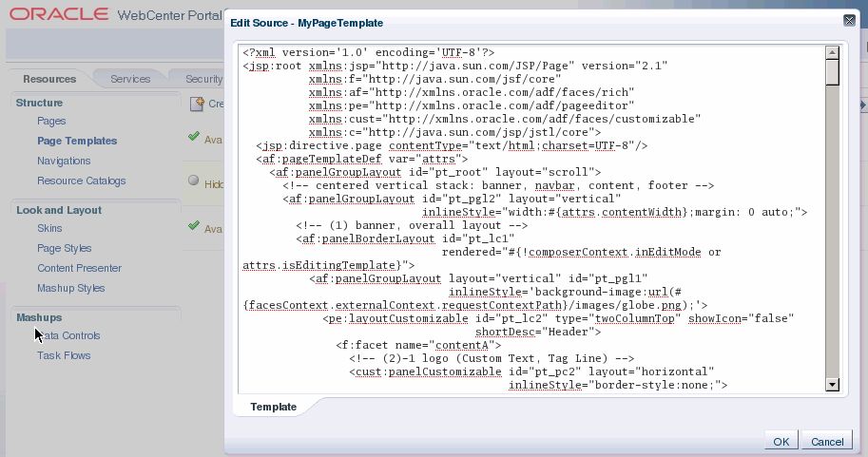This screenshot has height=457, width=868.
Task: Confirm changes with the OK button
Action: (x=781, y=441)
